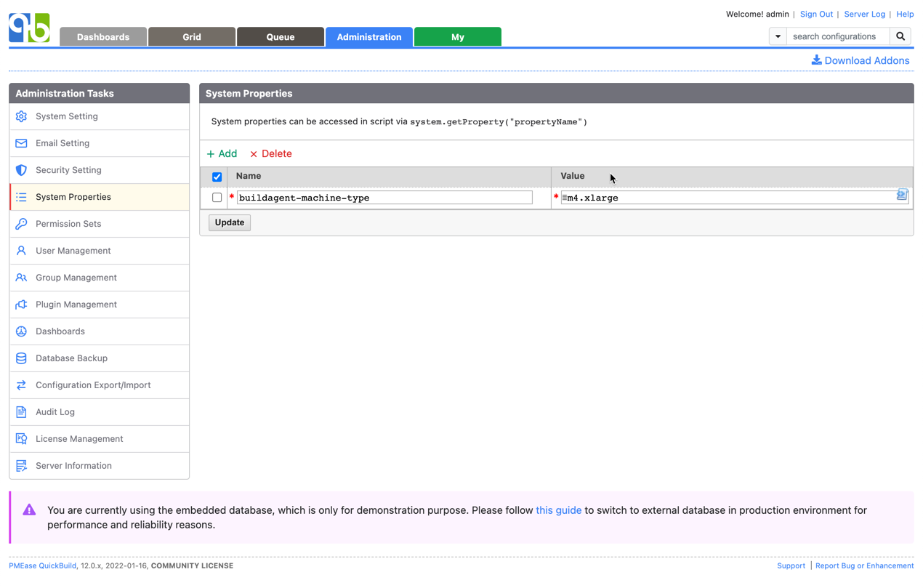Click the Configuration Export/Import arrows icon
This screenshot has height=588, width=923.
[x=21, y=385]
